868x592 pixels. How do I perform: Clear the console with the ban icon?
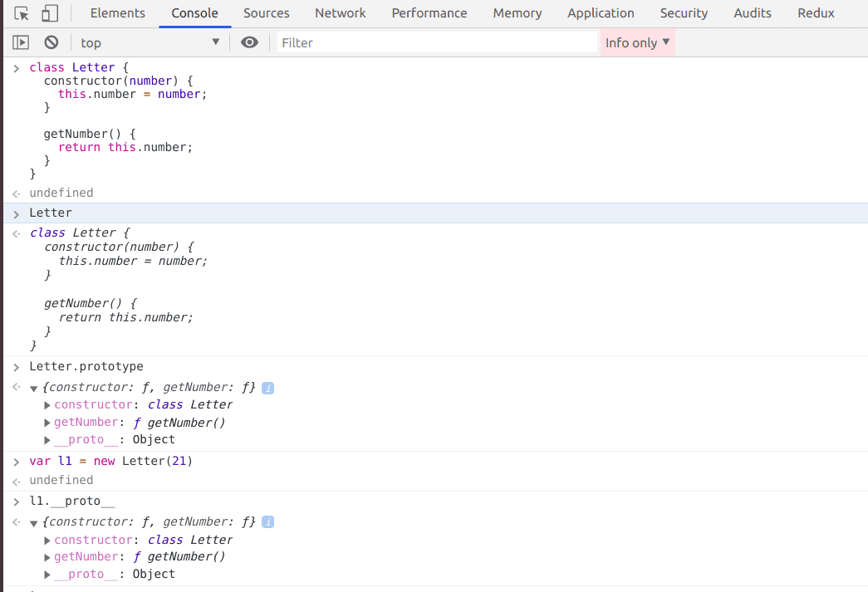pyautogui.click(x=51, y=42)
